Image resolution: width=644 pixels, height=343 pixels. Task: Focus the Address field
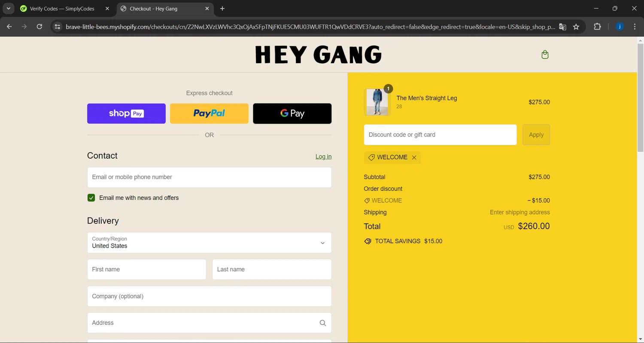click(x=210, y=323)
